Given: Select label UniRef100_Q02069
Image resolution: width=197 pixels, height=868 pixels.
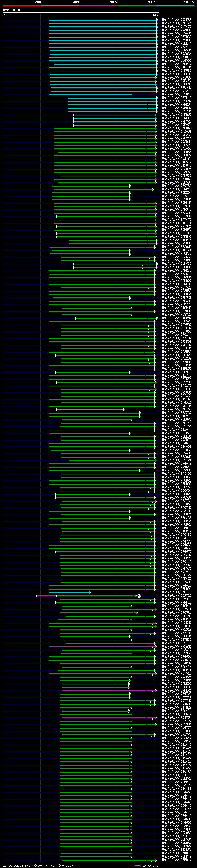Looking at the screenshot, I should [x=176, y=132].
